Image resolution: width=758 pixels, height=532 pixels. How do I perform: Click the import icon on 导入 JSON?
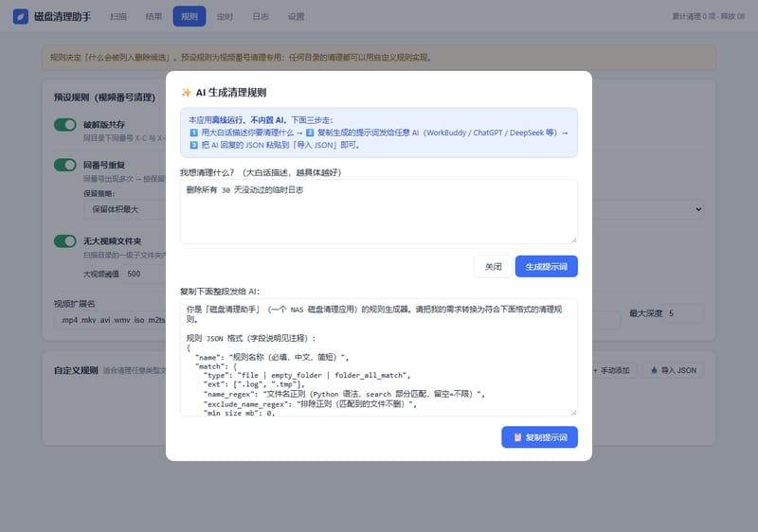pos(655,370)
